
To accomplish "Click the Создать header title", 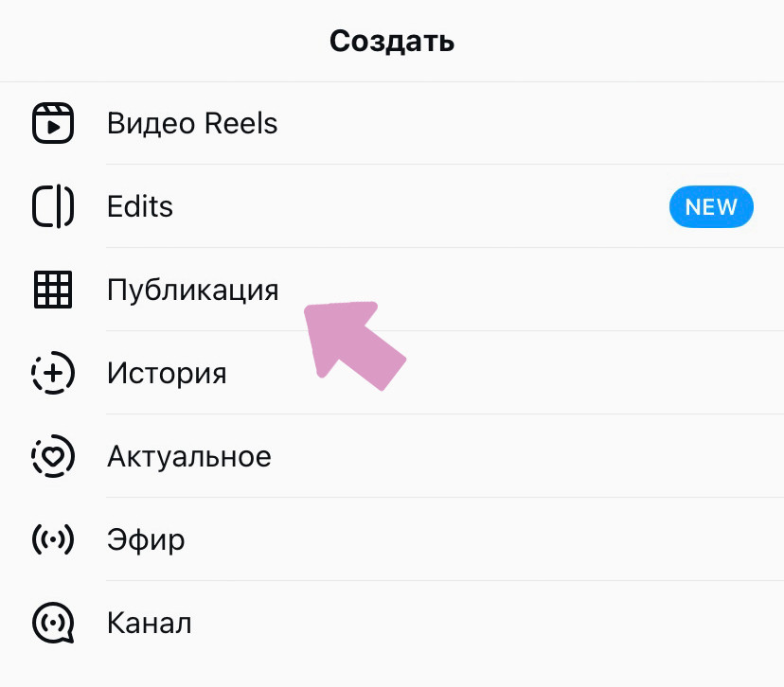I will pyautogui.click(x=391, y=41).
